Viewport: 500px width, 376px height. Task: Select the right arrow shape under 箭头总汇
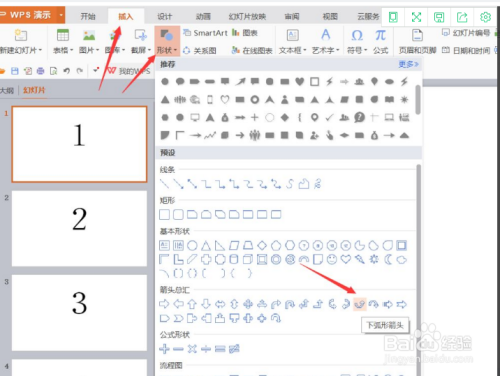point(164,304)
